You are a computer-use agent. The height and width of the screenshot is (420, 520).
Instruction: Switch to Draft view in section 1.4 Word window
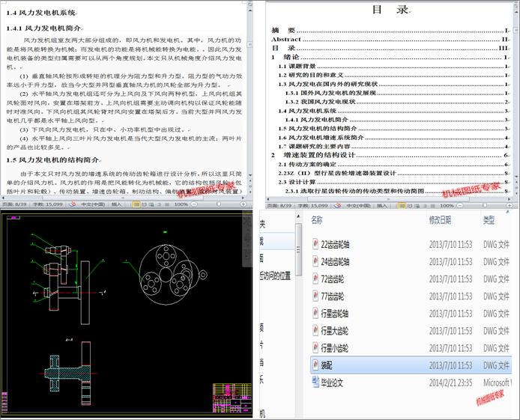click(x=167, y=204)
